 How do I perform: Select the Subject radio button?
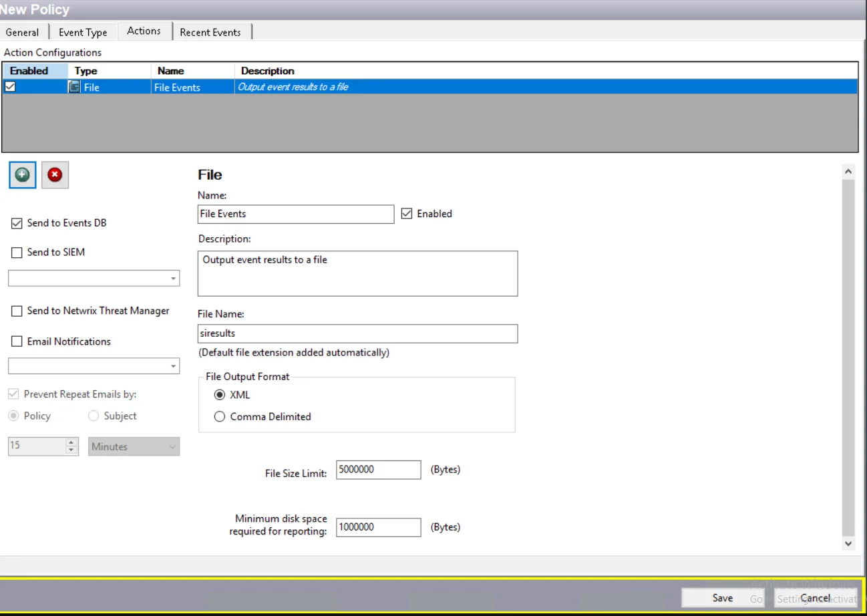(94, 416)
